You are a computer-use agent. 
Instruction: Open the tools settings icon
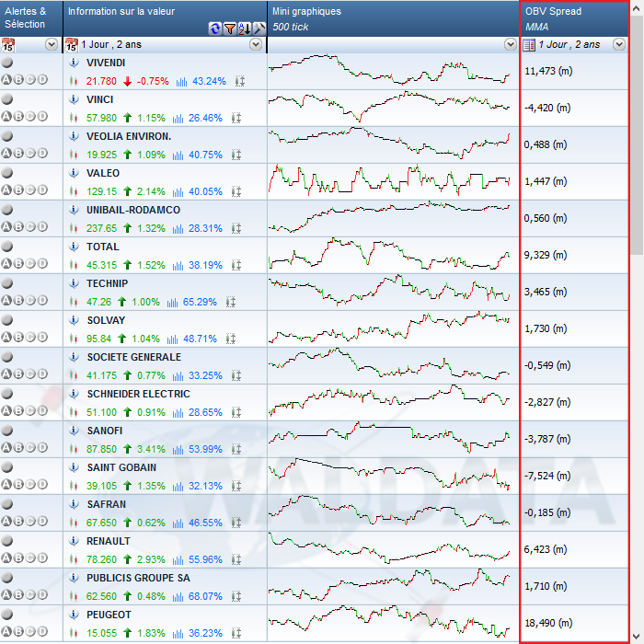[259, 29]
